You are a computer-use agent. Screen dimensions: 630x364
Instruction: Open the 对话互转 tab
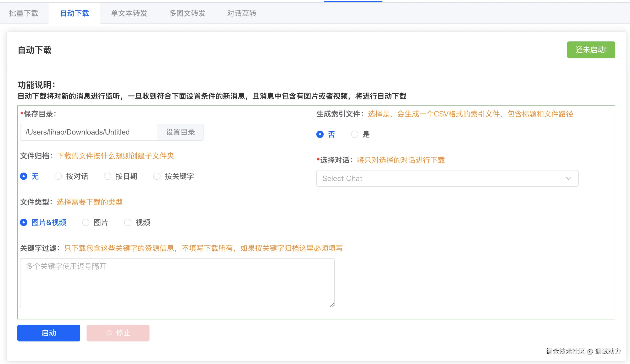coord(242,13)
